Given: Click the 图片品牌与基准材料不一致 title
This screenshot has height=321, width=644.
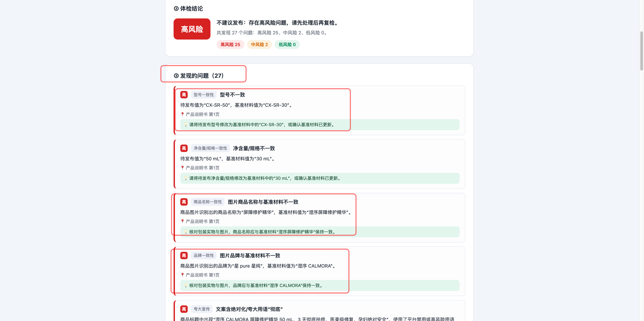Looking at the screenshot, I should pyautogui.click(x=250, y=255).
